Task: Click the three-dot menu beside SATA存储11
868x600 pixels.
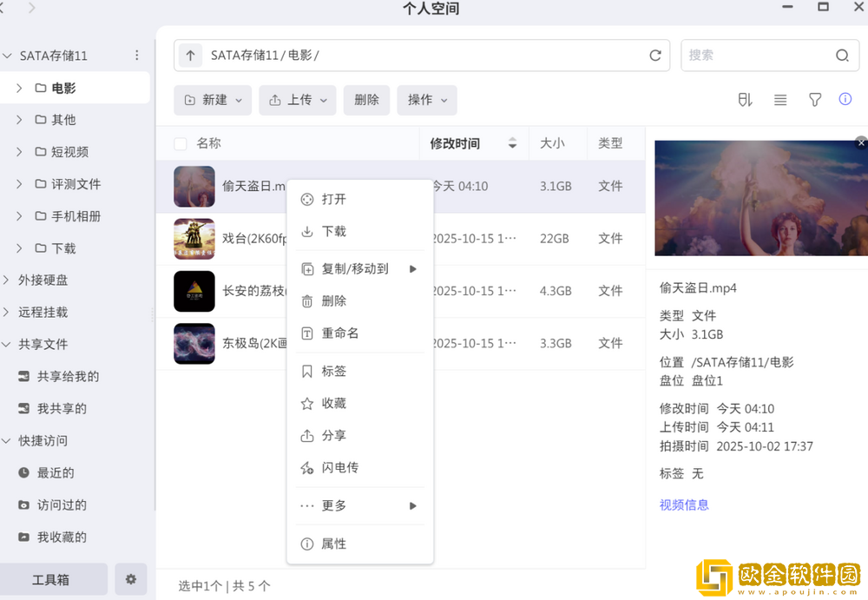Action: coord(136,55)
